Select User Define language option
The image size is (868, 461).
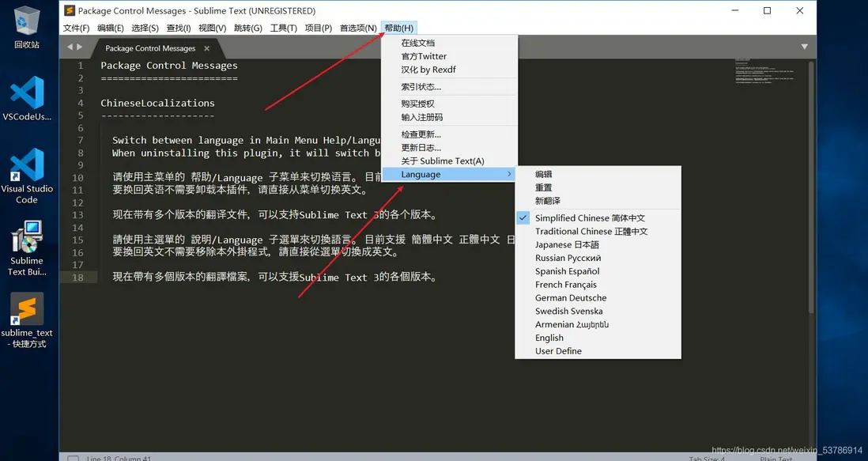[x=598, y=350]
